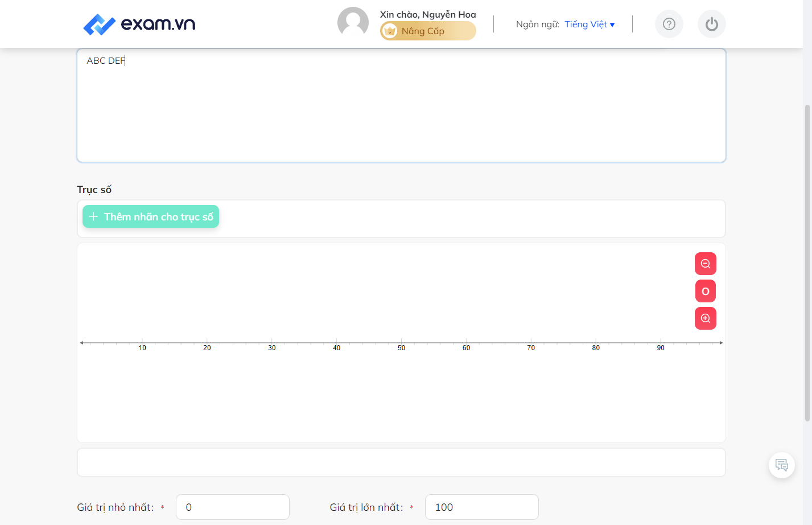The width and height of the screenshot is (812, 525).
Task: Open the help question mark icon
Action: (669, 24)
